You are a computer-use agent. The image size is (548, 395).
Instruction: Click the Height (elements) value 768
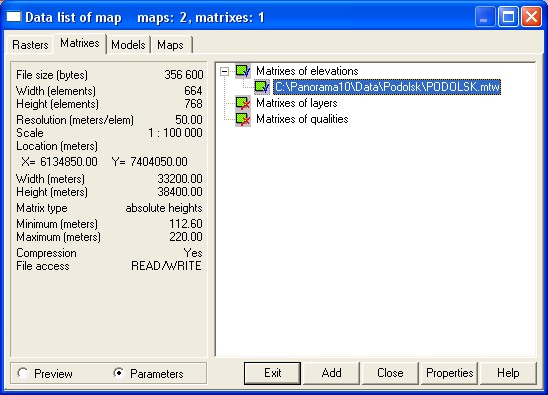coord(193,104)
